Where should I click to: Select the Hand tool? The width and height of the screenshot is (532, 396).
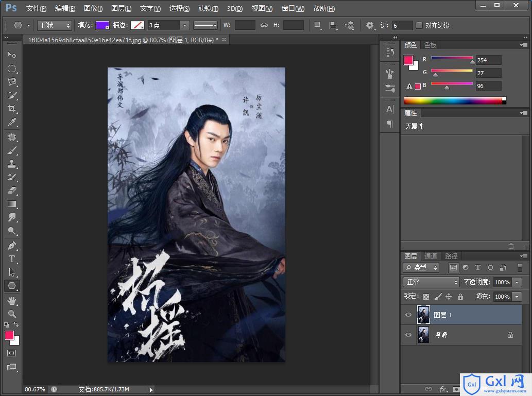pyautogui.click(x=12, y=301)
